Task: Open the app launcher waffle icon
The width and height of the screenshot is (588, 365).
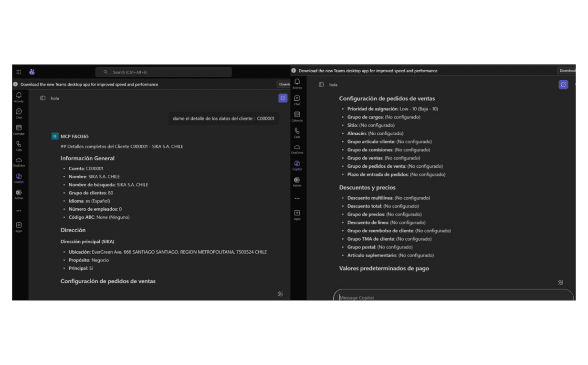Action: pyautogui.click(x=19, y=72)
